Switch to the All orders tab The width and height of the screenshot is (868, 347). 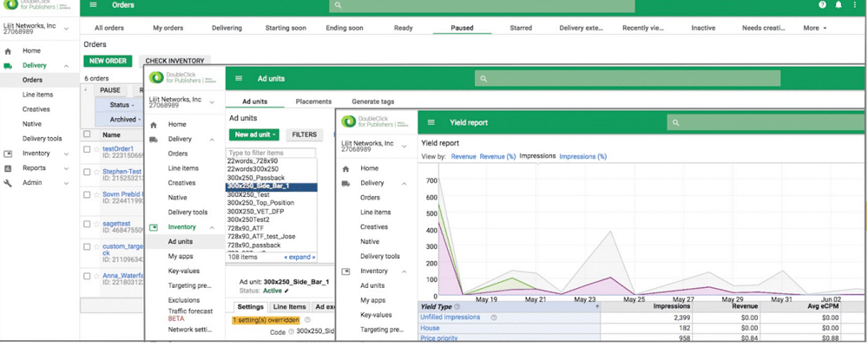pos(109,28)
